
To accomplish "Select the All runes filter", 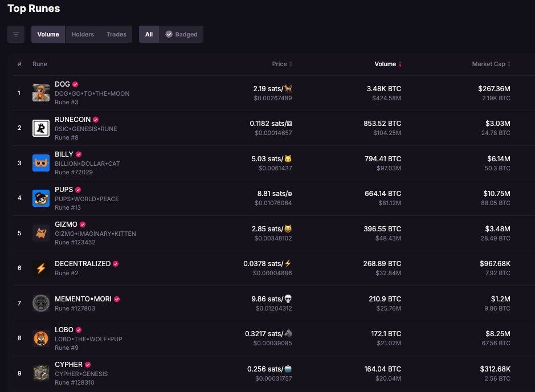I will pyautogui.click(x=149, y=34).
